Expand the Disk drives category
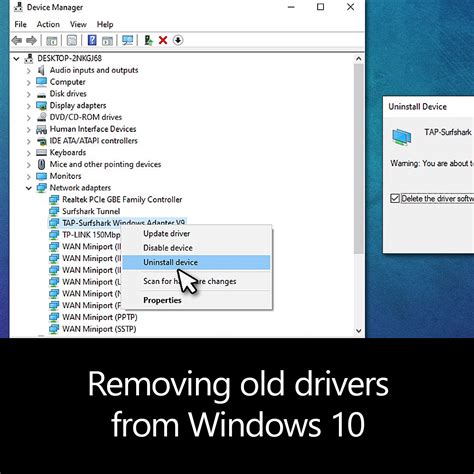The height and width of the screenshot is (474, 474). point(29,94)
